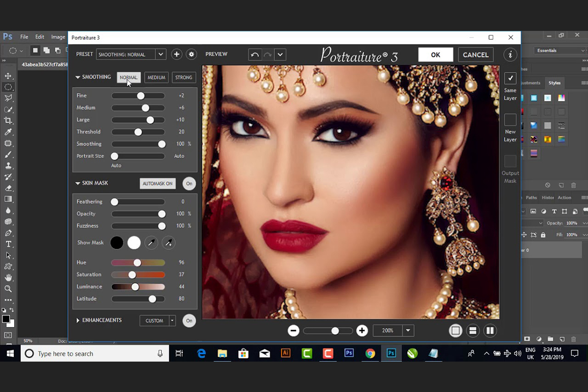
Task: Click the OK button
Action: [436, 55]
